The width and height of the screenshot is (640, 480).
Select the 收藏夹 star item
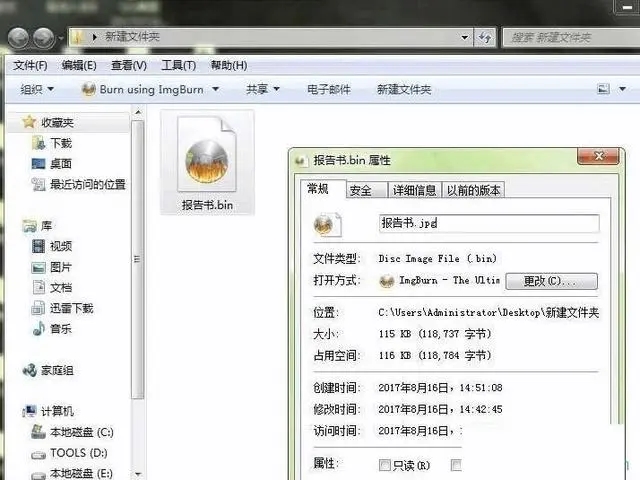[48, 122]
